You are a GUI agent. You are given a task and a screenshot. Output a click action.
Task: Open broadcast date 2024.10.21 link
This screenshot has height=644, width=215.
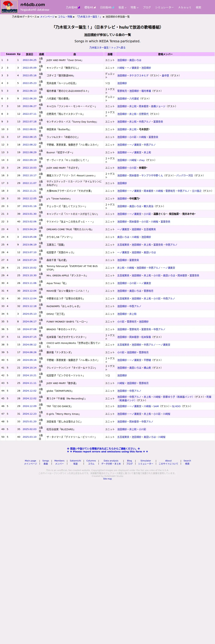(29, 375)
